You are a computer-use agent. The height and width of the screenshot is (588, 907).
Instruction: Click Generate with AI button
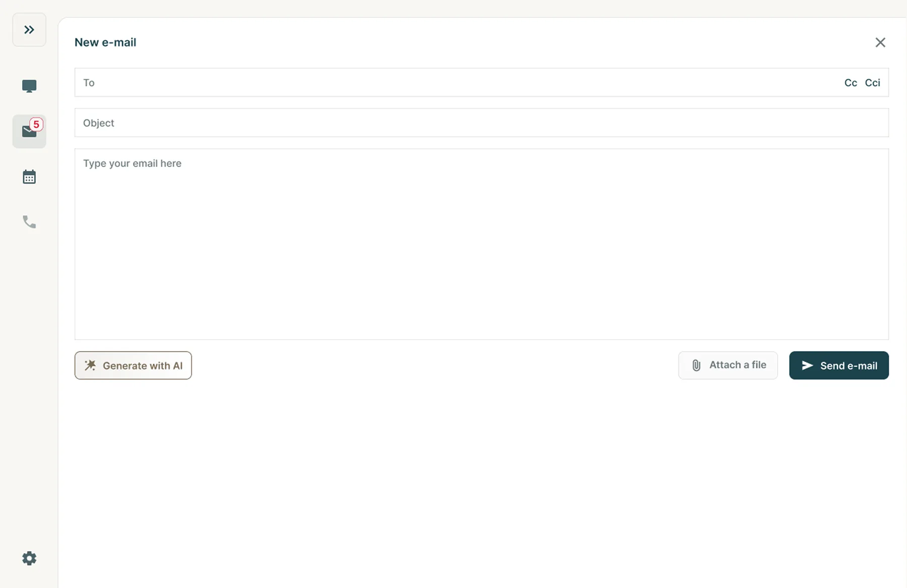(133, 365)
